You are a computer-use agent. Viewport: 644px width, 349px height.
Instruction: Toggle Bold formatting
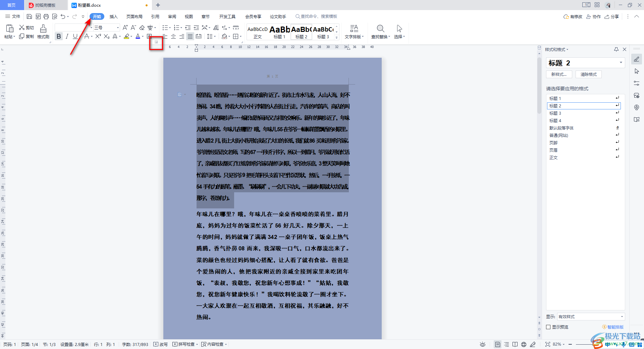click(59, 36)
